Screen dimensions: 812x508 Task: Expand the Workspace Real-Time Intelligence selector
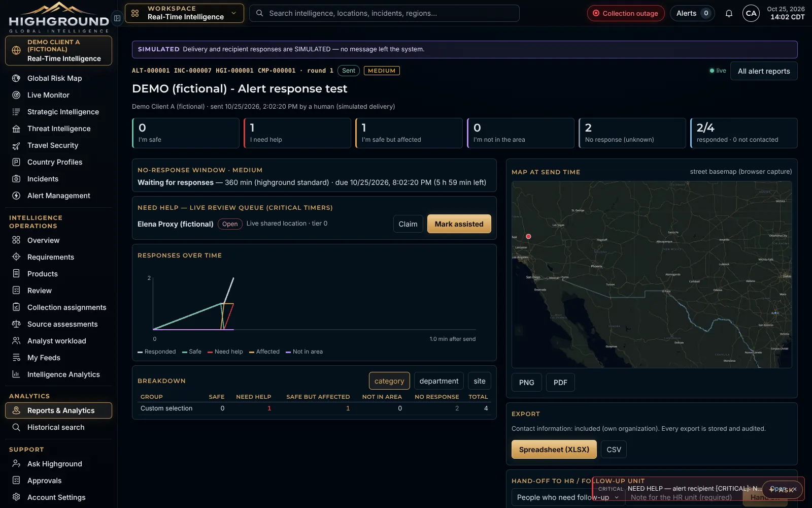tap(184, 13)
